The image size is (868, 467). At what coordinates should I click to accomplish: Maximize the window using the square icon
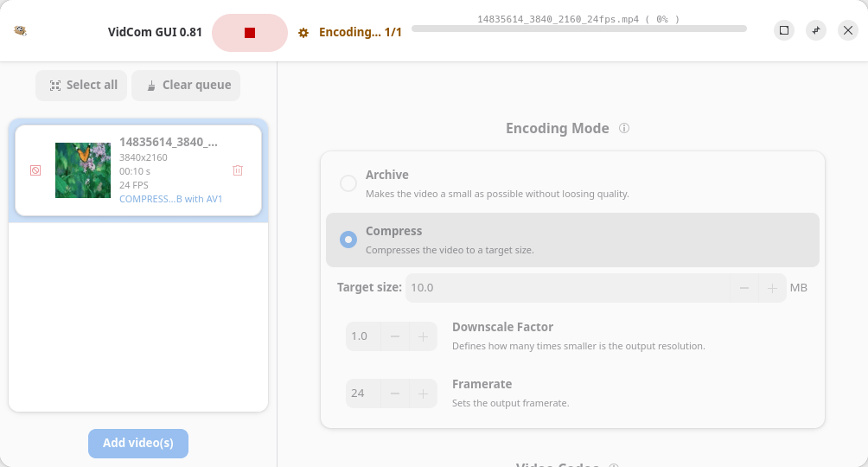tap(784, 30)
